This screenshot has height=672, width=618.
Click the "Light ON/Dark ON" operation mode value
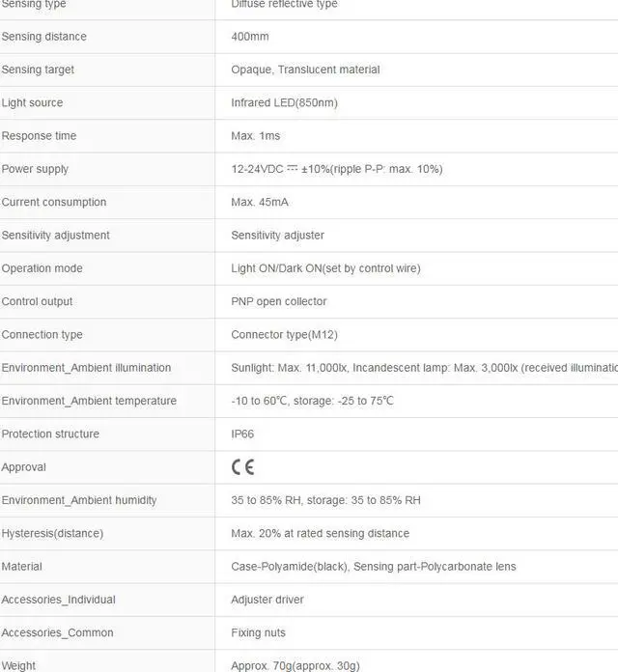325,268
